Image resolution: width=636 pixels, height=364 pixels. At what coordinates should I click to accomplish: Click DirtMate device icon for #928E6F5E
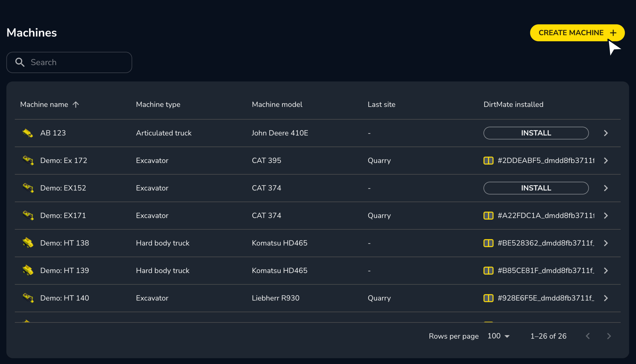coord(488,298)
